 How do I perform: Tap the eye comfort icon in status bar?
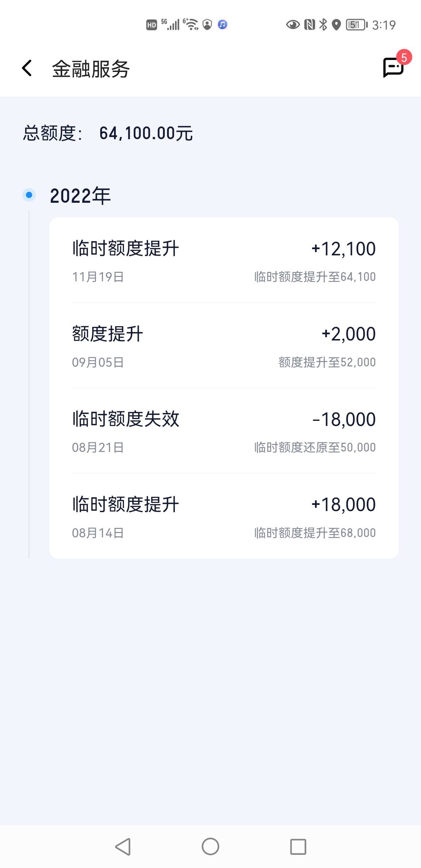pos(293,24)
